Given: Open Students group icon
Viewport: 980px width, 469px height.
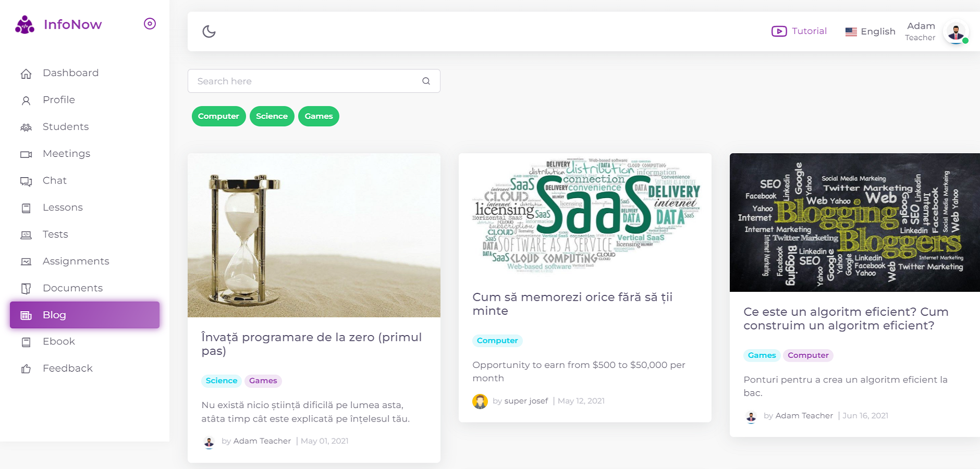Looking at the screenshot, I should [x=26, y=127].
